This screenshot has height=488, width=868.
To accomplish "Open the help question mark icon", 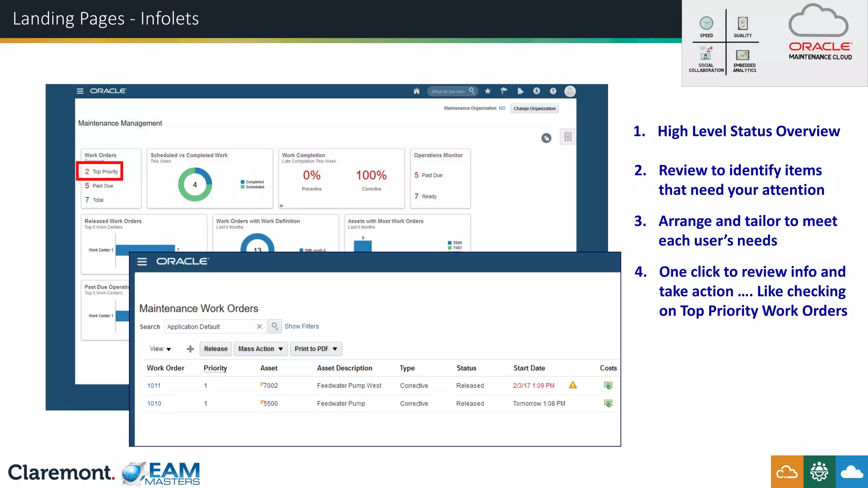I will tap(553, 91).
